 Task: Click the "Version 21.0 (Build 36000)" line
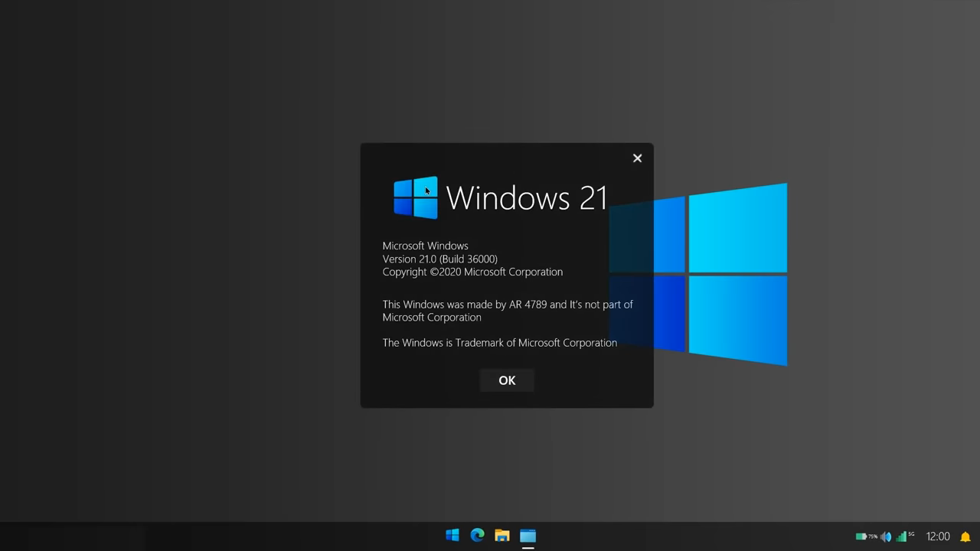[440, 259]
